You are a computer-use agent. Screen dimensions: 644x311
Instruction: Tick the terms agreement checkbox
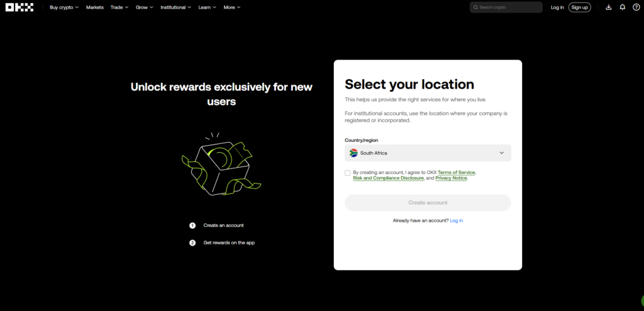(348, 173)
